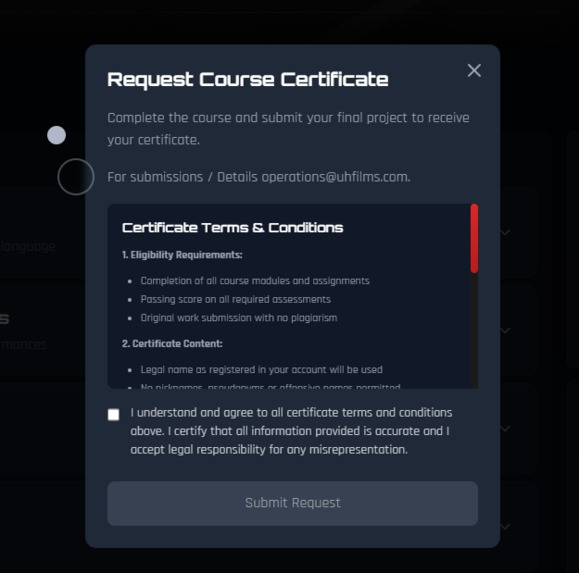
Task: Click the 'I understand and agree' label text
Action: (291, 431)
